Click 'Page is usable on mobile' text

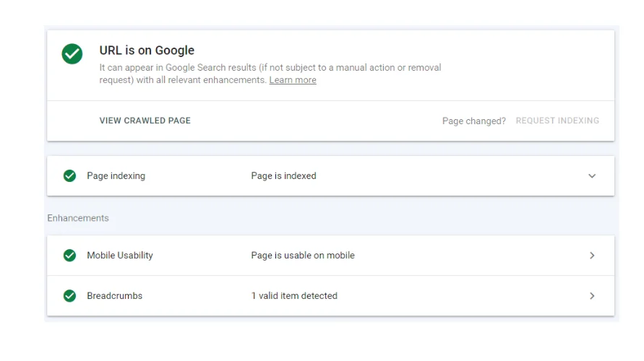pyautogui.click(x=303, y=255)
